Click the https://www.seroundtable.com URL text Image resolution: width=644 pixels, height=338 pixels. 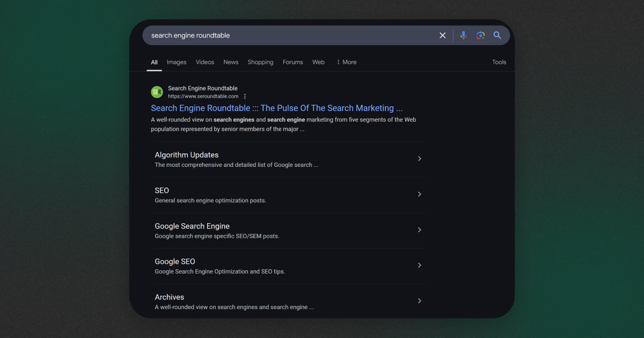click(x=203, y=97)
